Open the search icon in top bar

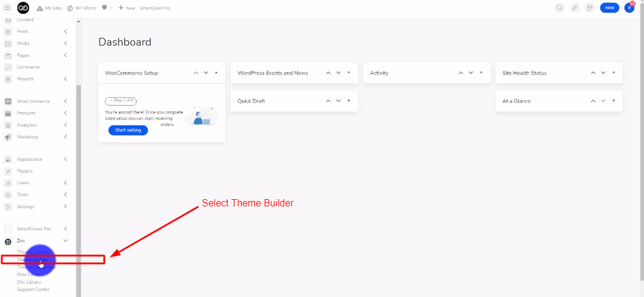[560, 8]
